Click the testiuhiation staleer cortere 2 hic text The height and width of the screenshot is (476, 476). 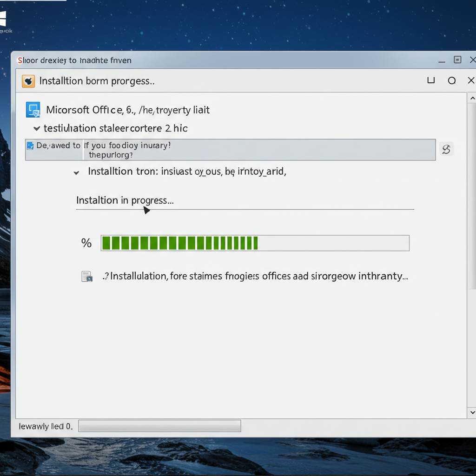(116, 128)
